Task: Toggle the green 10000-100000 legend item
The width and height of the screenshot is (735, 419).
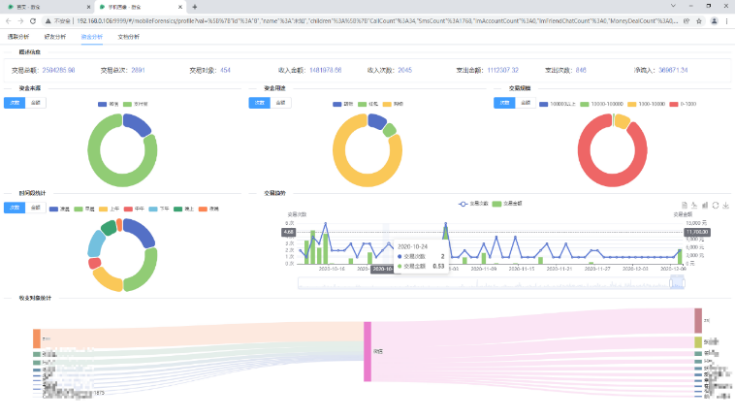Action: point(601,104)
